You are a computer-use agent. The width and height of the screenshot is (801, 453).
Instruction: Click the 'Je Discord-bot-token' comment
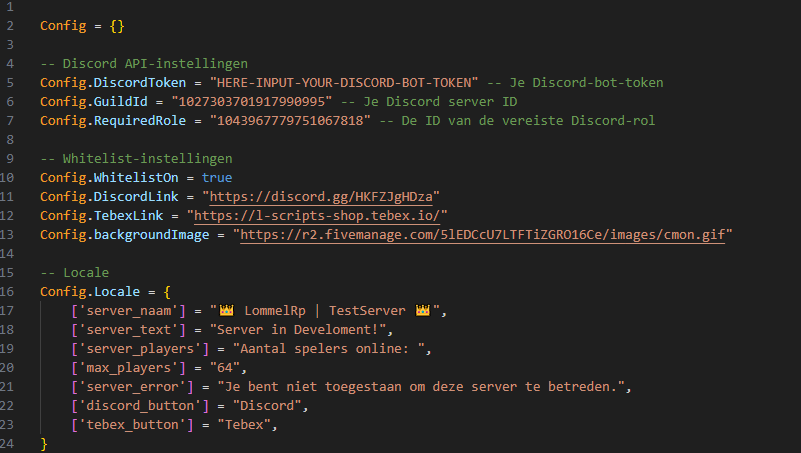[575, 83]
